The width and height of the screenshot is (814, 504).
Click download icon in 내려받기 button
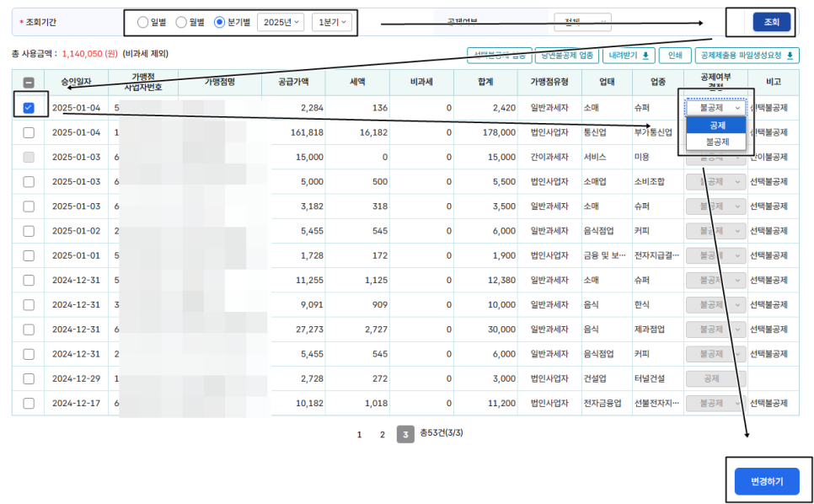[x=645, y=56]
